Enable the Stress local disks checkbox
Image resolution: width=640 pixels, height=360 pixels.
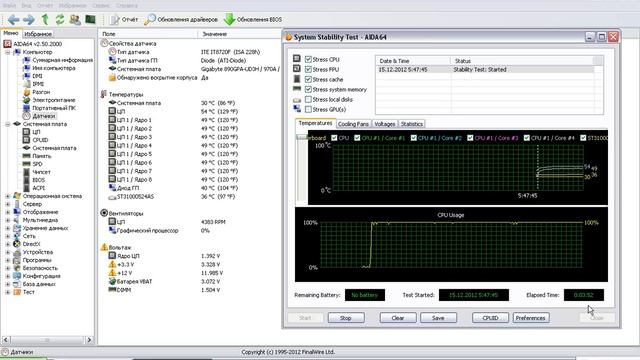click(x=308, y=100)
